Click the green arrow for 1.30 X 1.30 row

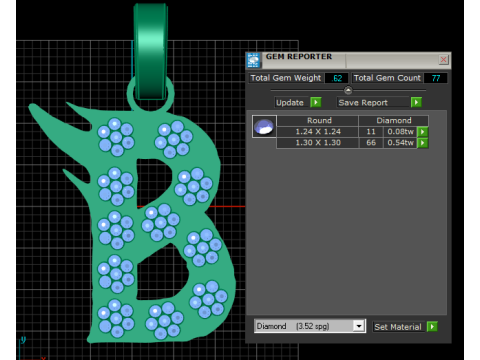click(423, 143)
